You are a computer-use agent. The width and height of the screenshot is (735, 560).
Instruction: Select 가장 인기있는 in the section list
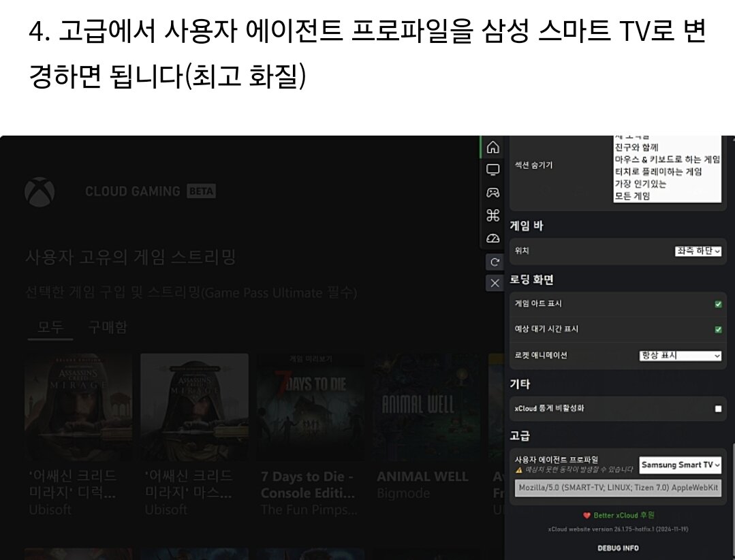pos(640,184)
